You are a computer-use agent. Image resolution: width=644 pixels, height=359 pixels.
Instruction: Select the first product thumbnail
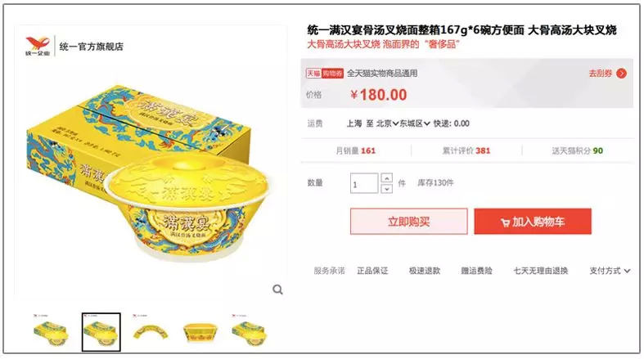pos(51,332)
